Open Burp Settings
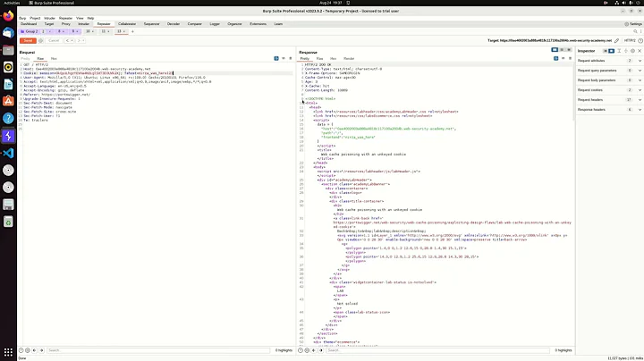Image resolution: width=644 pixels, height=361 pixels. pos(633,24)
